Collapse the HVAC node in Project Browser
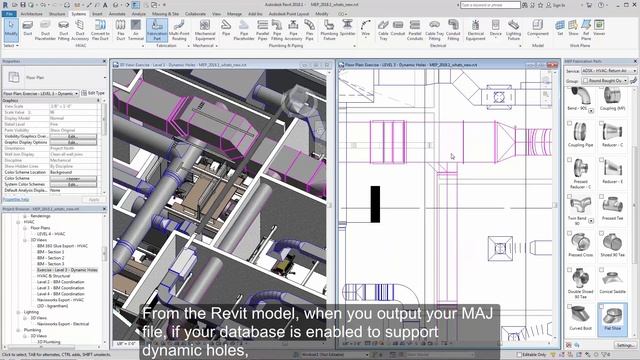The width and height of the screenshot is (640, 360). point(18,222)
